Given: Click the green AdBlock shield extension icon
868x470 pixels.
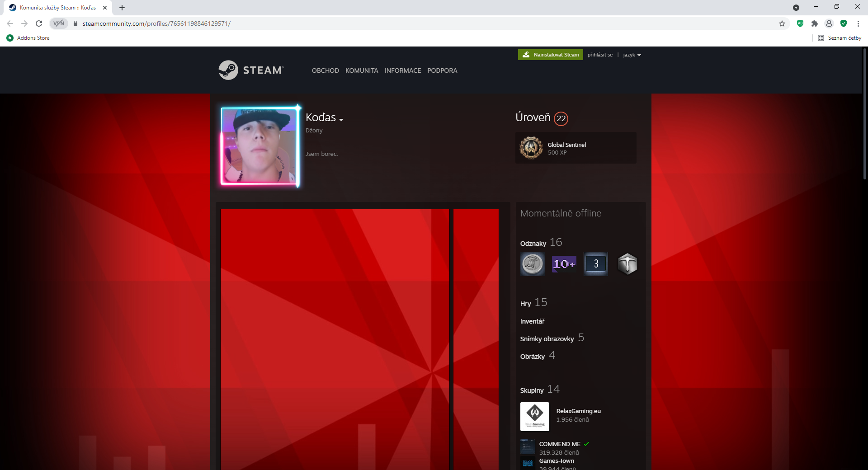Looking at the screenshot, I should [800, 23].
